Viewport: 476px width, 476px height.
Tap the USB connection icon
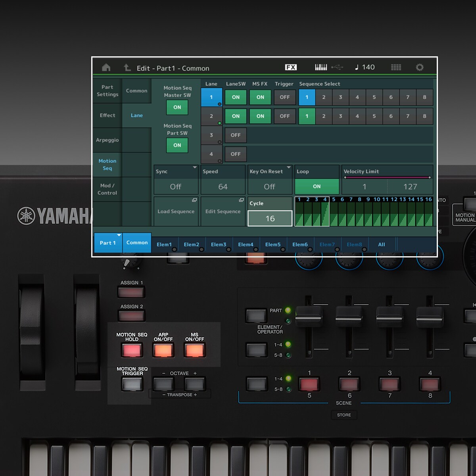[337, 67]
